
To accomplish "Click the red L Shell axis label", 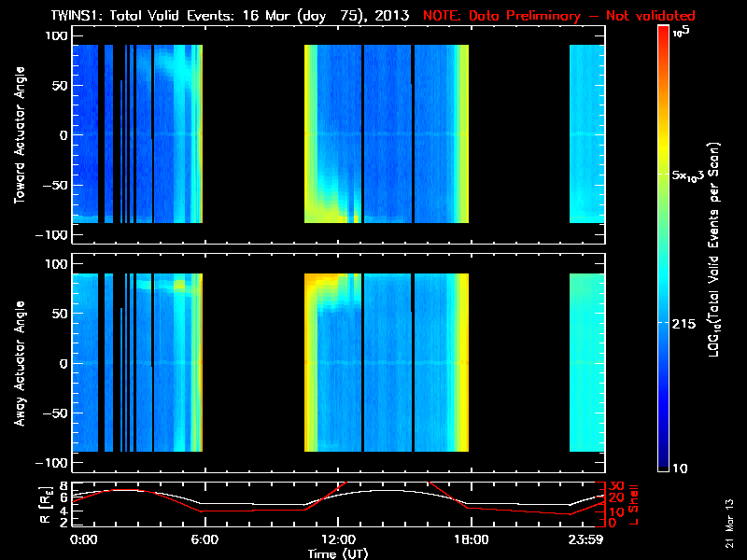I will tap(634, 502).
